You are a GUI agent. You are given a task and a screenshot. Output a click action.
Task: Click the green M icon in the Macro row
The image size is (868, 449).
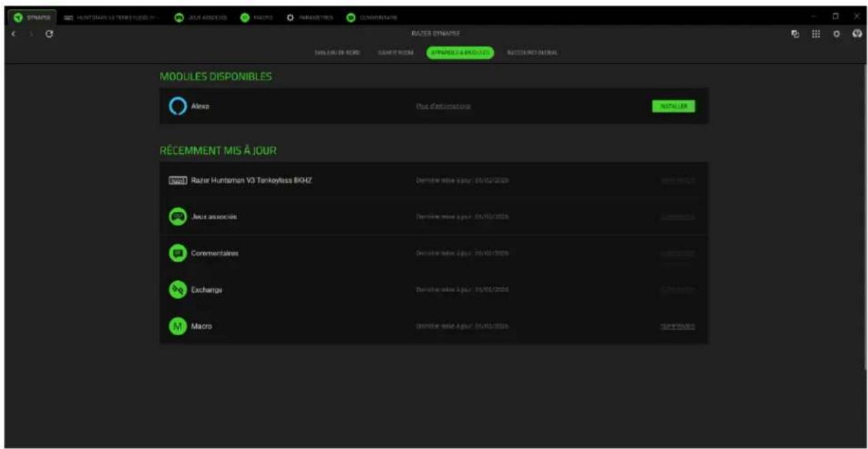point(177,326)
